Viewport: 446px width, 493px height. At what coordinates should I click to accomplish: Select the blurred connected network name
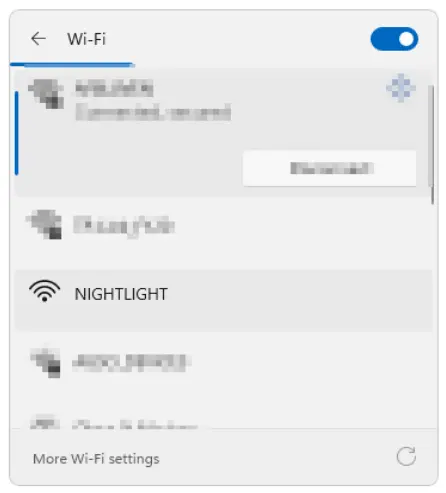(x=114, y=88)
